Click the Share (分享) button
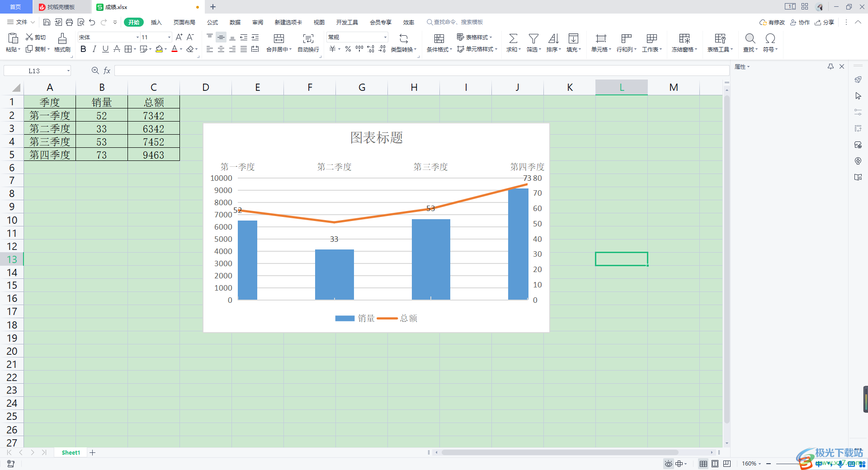Viewport: 868px width, 470px height. point(825,22)
